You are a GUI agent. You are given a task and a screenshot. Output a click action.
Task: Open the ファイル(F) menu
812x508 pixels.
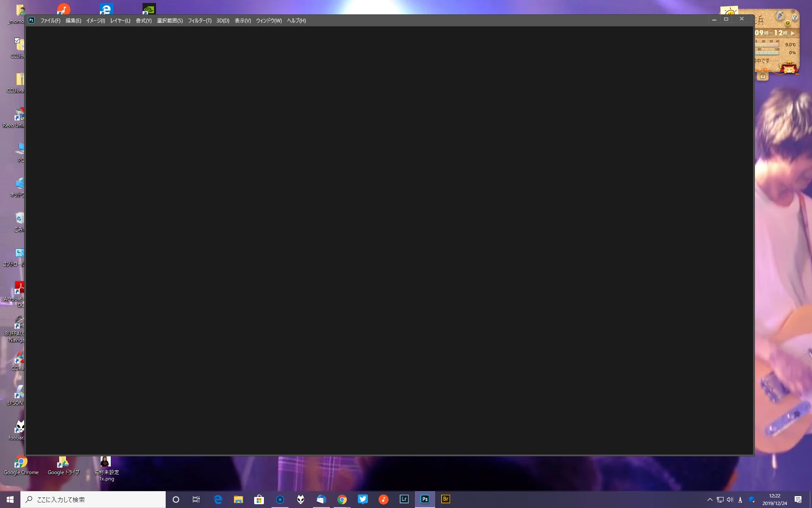coord(50,21)
